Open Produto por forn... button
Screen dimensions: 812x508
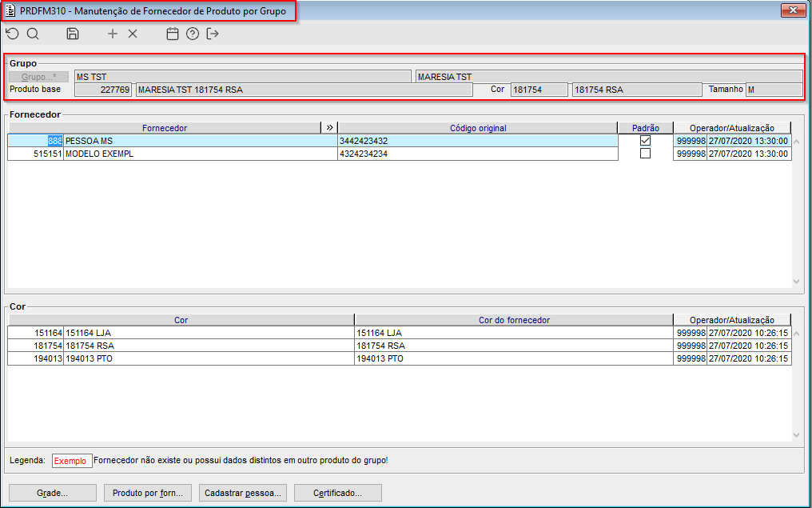pyautogui.click(x=148, y=493)
